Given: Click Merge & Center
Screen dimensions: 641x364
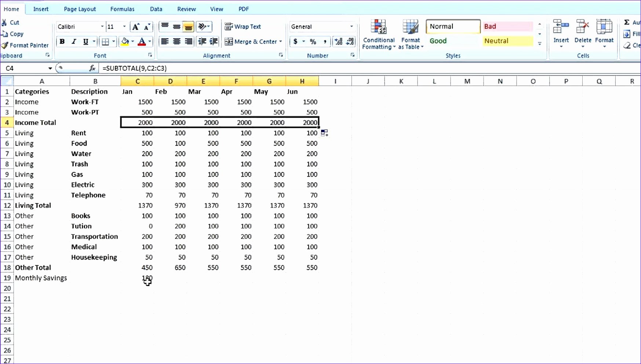Looking at the screenshot, I should tap(251, 41).
